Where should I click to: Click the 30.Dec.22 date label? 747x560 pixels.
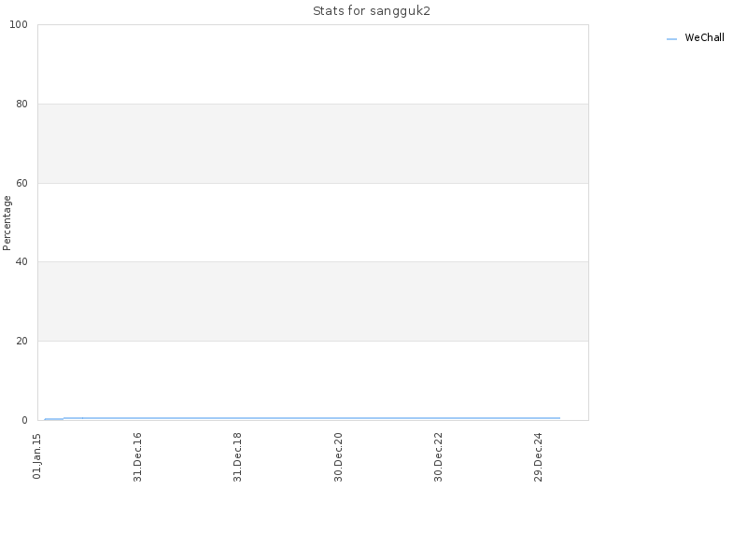[438, 457]
